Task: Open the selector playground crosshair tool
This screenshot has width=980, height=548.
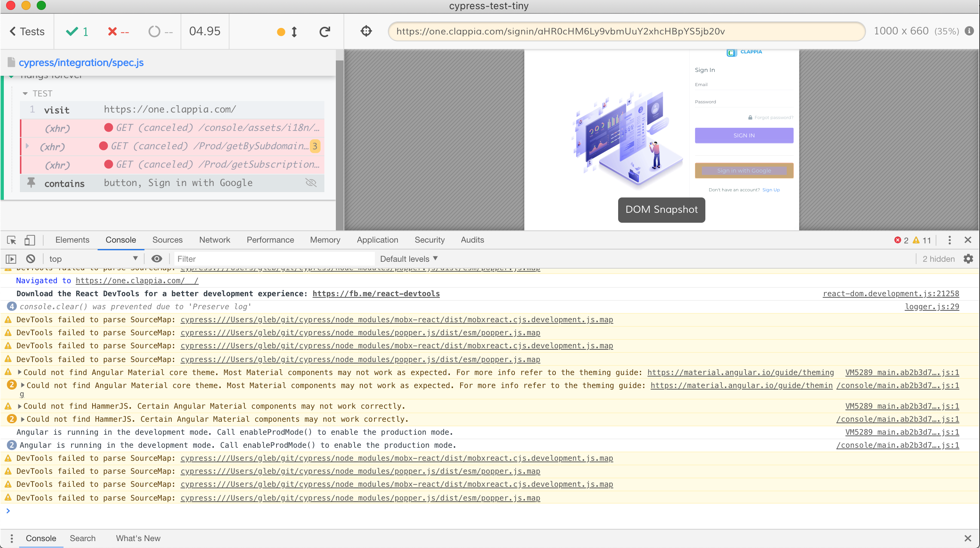Action: (x=366, y=31)
